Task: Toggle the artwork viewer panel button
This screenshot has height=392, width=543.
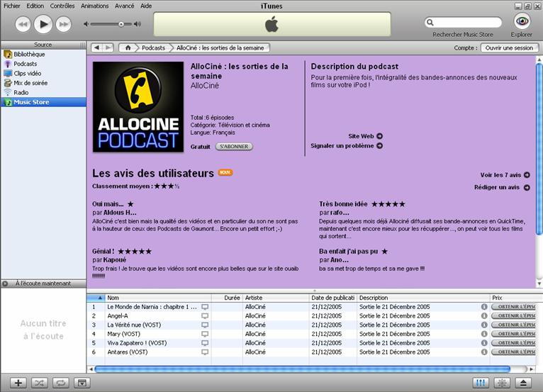Action: 82,383
